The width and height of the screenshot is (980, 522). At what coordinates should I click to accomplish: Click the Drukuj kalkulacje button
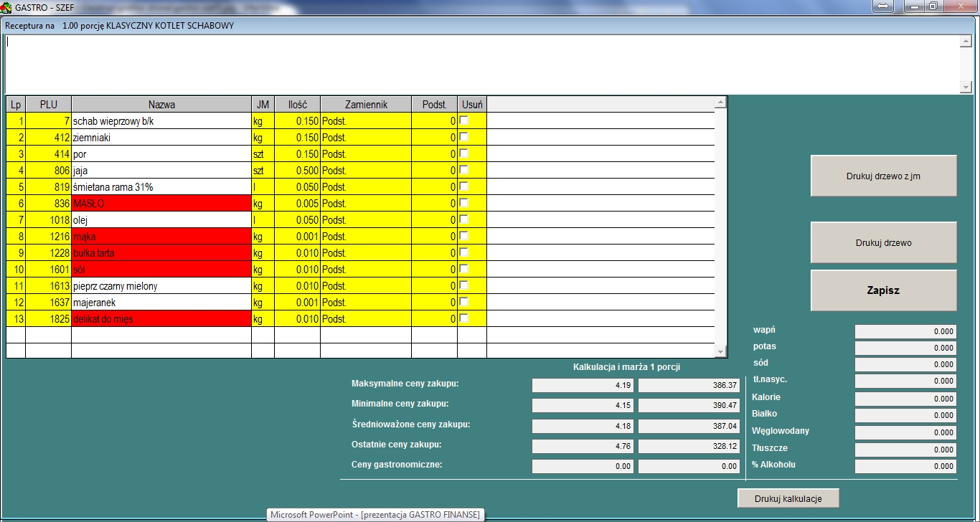(788, 498)
